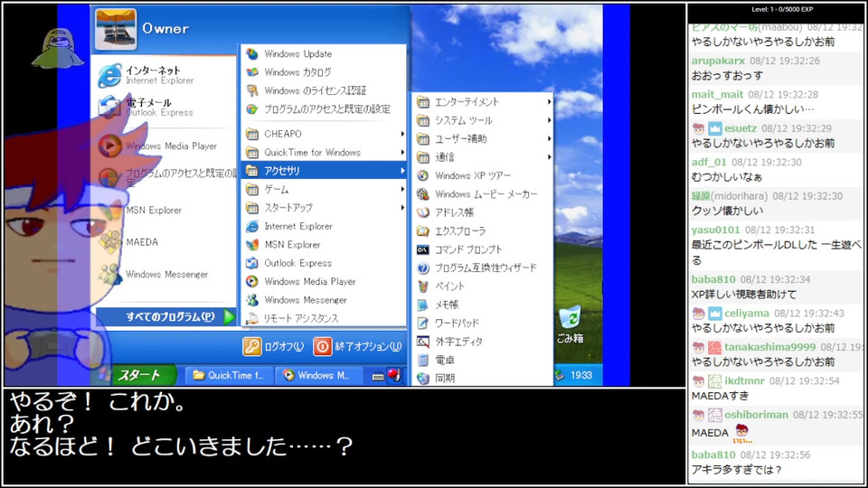Open プログラムのアクセスと既定の設定 in programs list
The image size is (868, 488).
tap(324, 109)
